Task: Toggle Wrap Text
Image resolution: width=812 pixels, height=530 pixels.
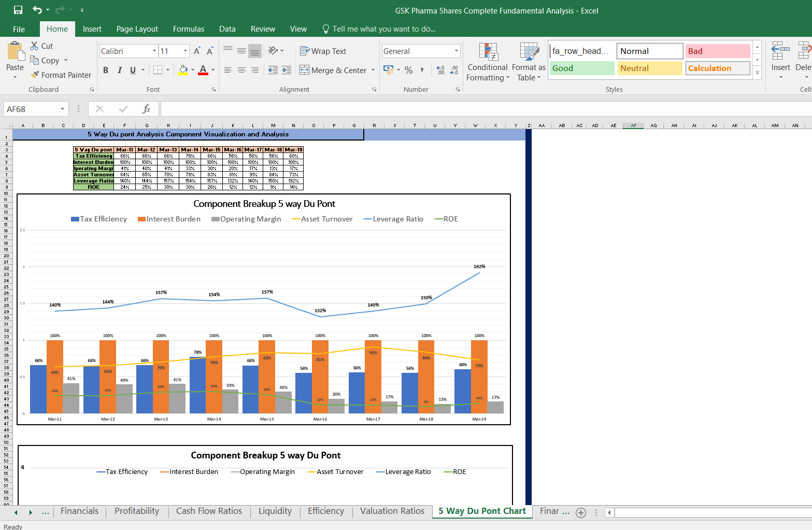Action: click(x=323, y=51)
